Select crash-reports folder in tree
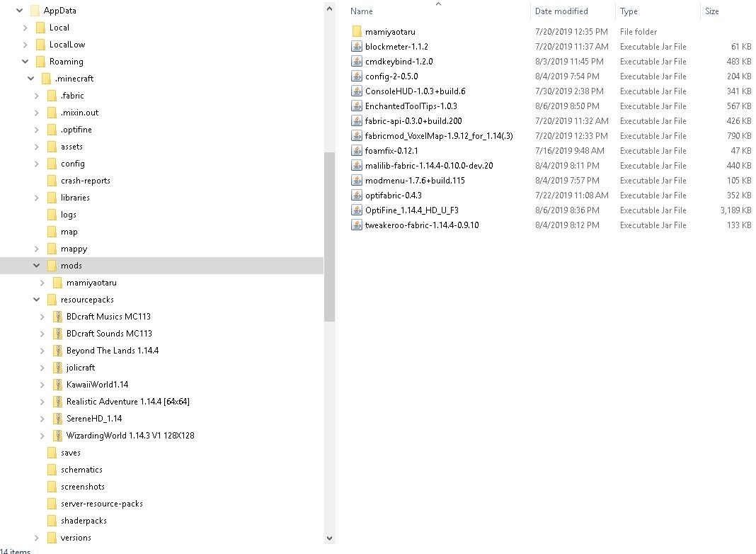Image resolution: width=756 pixels, height=554 pixels. click(x=86, y=181)
